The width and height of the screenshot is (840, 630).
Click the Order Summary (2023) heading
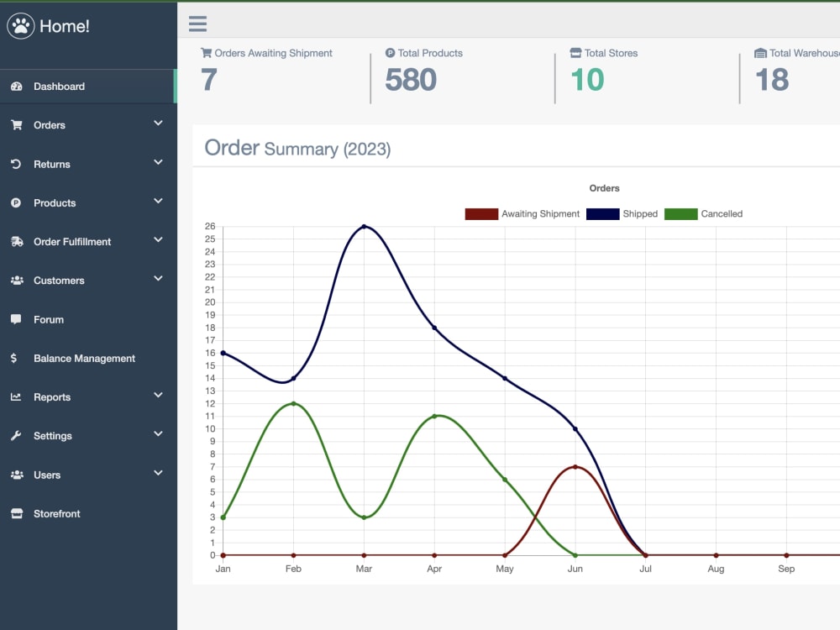[x=298, y=148]
